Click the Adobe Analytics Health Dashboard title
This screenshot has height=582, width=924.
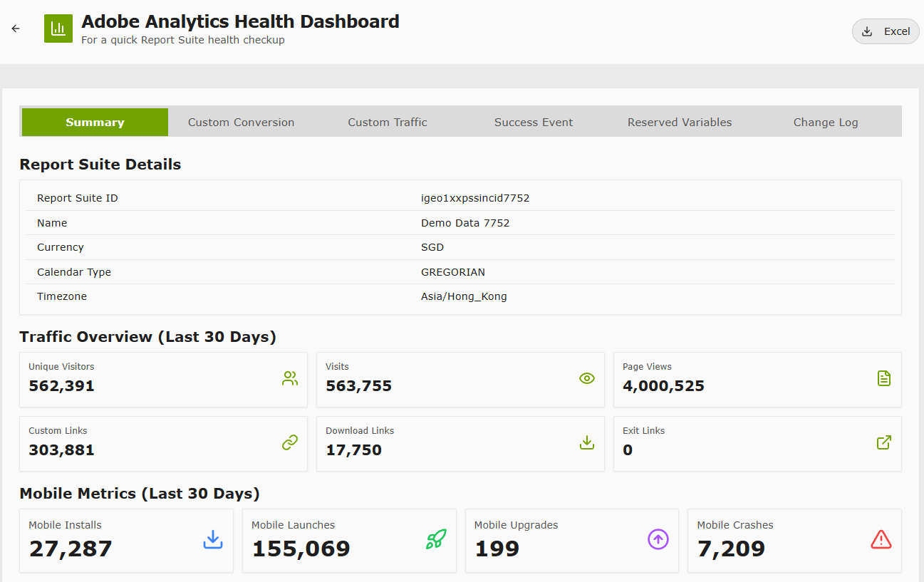(240, 21)
